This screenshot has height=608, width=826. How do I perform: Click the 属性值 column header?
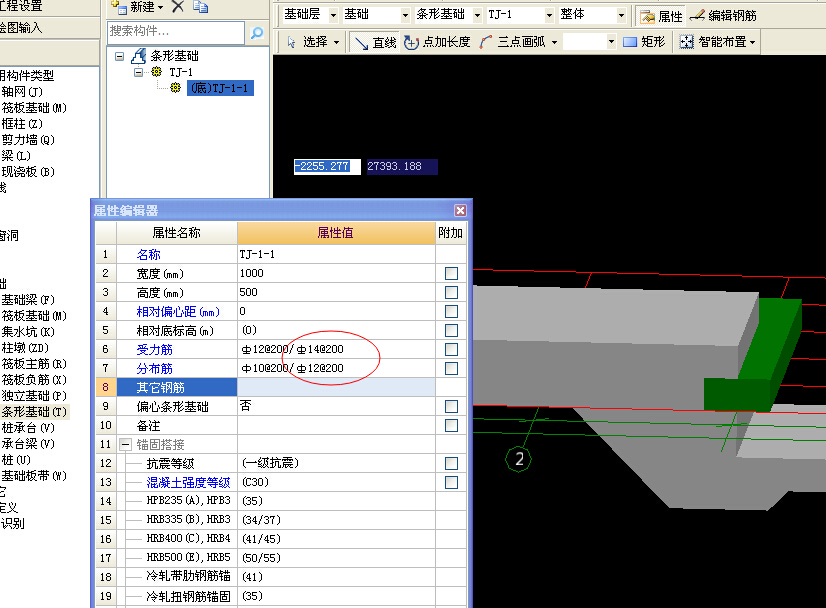coord(336,233)
